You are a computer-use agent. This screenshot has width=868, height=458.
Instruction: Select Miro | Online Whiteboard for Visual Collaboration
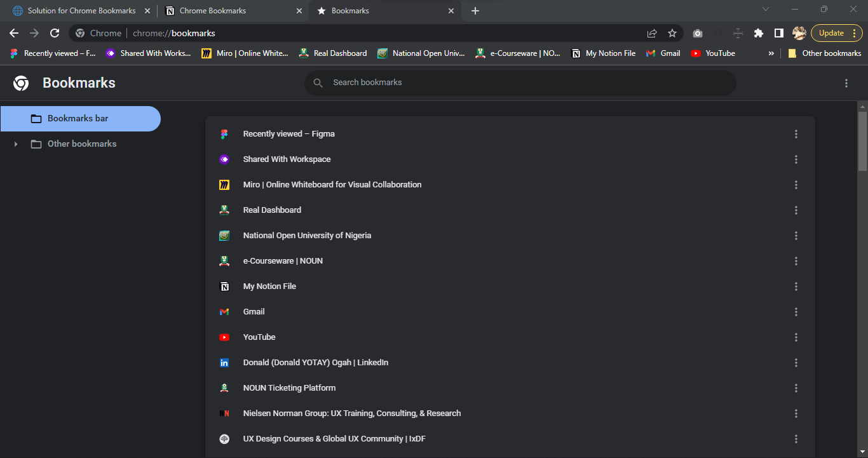510,185
